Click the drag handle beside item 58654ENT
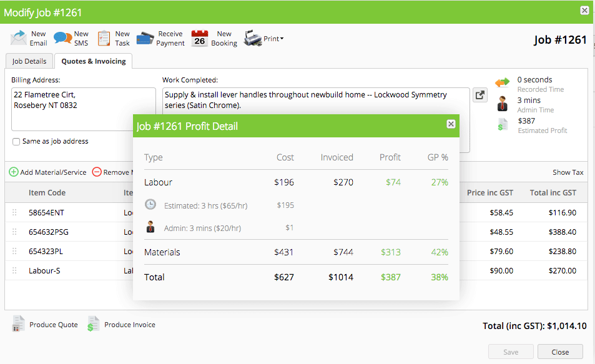The width and height of the screenshot is (595, 364). coord(14,212)
